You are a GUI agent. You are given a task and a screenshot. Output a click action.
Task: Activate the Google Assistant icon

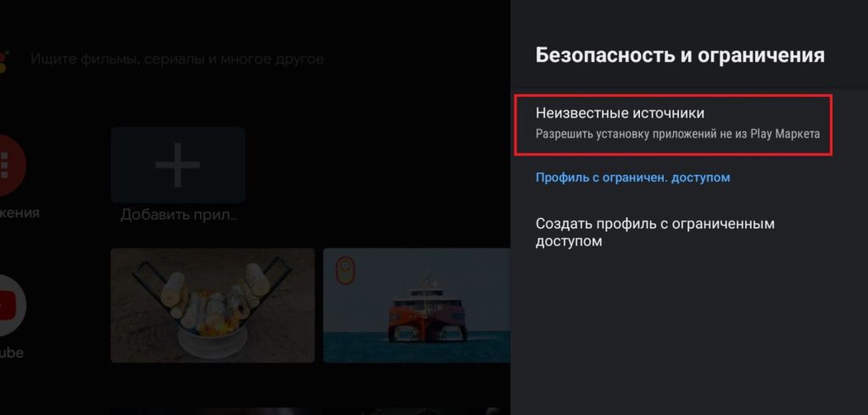pyautogui.click(x=4, y=60)
